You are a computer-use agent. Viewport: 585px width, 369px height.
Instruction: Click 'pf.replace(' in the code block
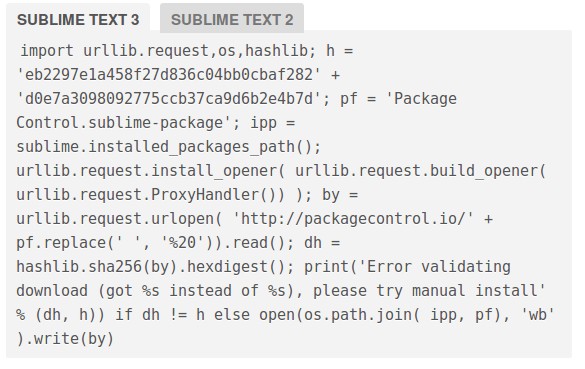click(x=65, y=243)
